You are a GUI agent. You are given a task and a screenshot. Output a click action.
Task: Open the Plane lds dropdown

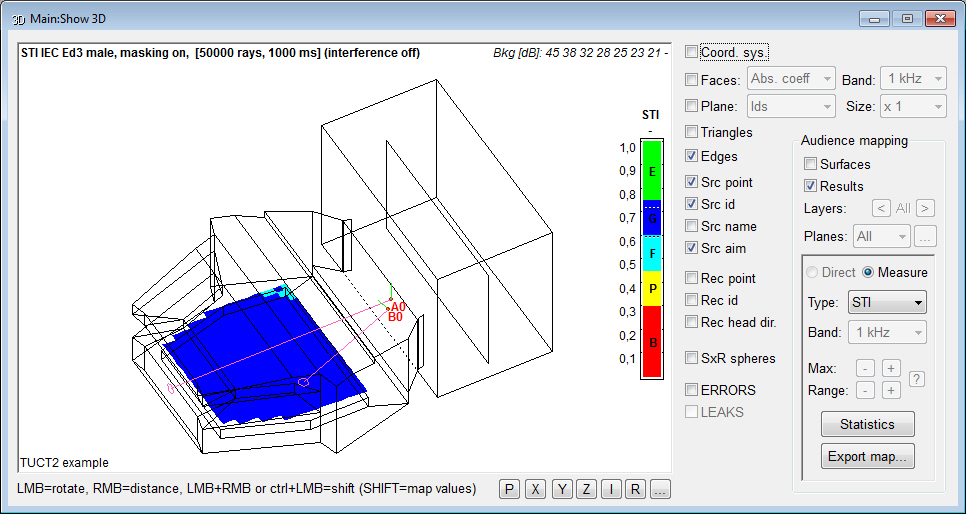point(791,106)
